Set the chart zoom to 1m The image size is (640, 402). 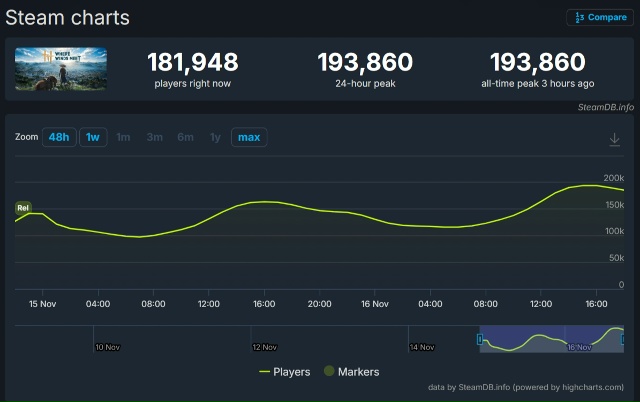[x=123, y=137]
